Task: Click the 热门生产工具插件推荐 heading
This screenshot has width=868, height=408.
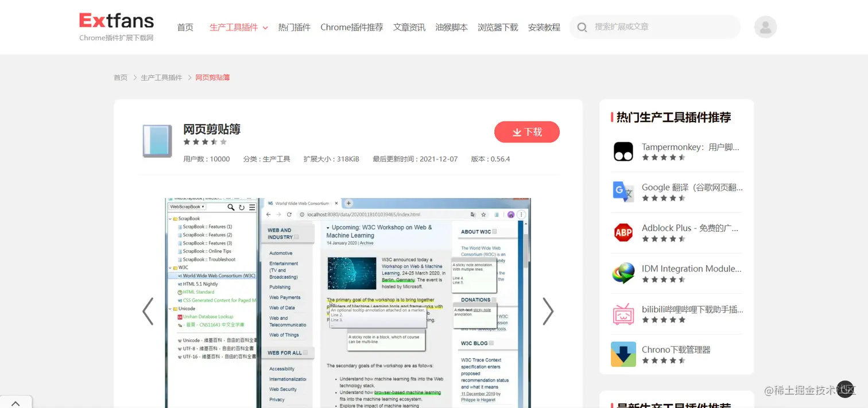Action: click(x=673, y=118)
